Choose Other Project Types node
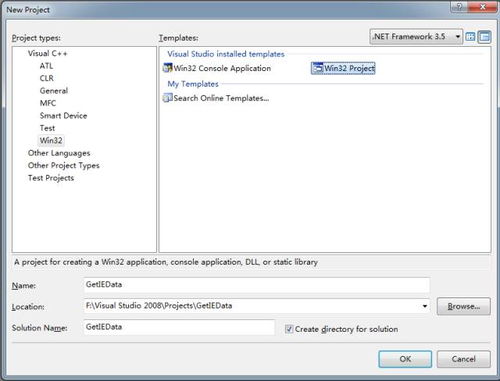 click(64, 165)
